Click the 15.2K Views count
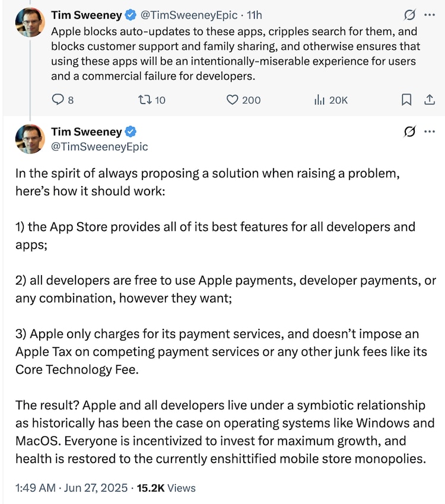 point(166,488)
